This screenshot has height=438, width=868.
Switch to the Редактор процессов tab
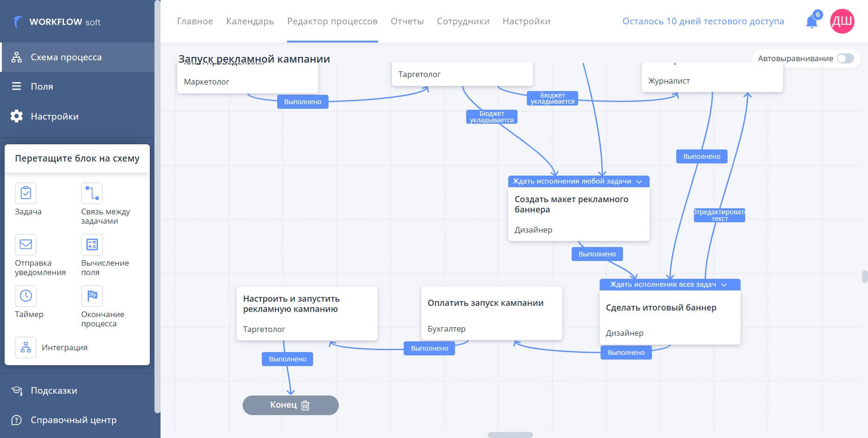(x=332, y=21)
